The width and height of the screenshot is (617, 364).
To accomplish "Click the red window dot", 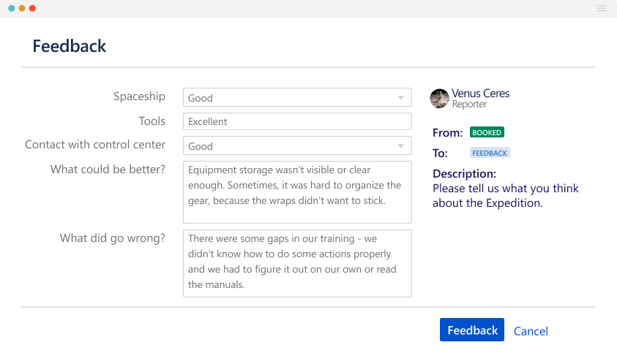I will point(32,8).
